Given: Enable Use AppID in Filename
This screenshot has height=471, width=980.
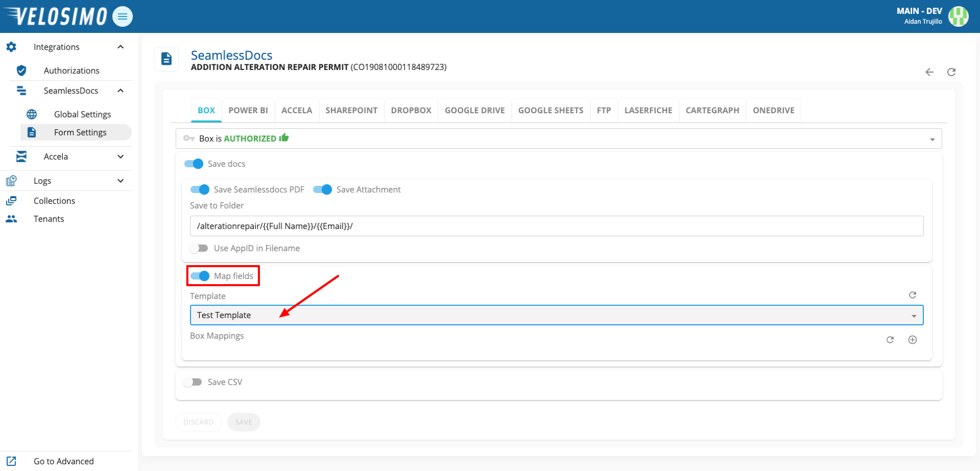Looking at the screenshot, I should (x=199, y=248).
